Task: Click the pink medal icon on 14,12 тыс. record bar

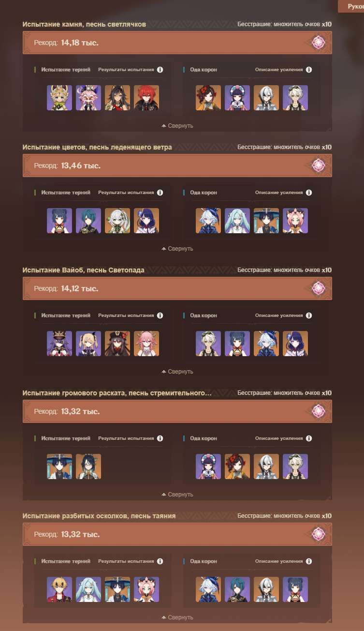Action: pyautogui.click(x=318, y=288)
